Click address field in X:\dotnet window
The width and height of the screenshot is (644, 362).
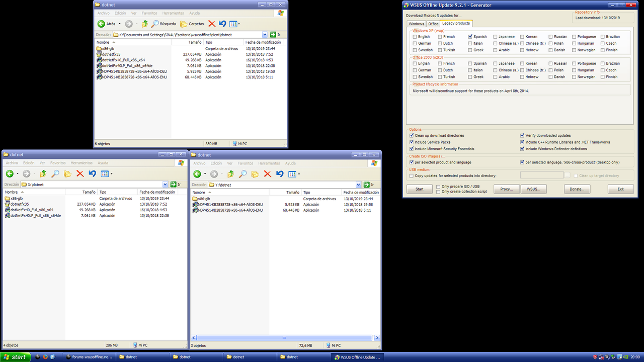pyautogui.click(x=91, y=185)
